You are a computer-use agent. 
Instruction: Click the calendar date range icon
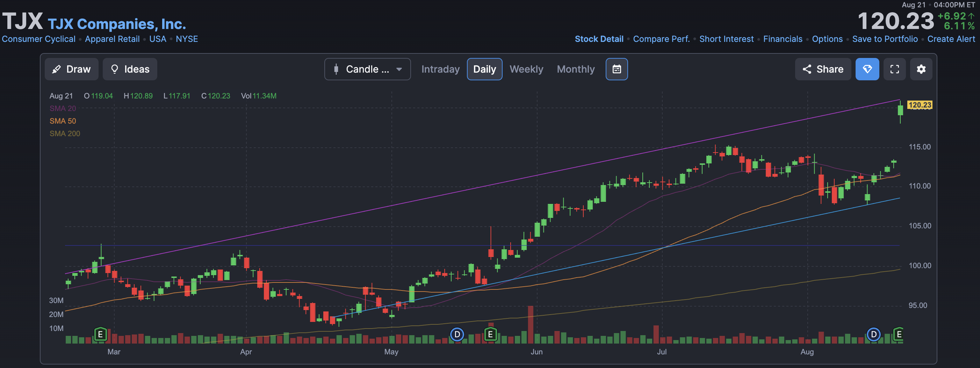click(x=616, y=69)
